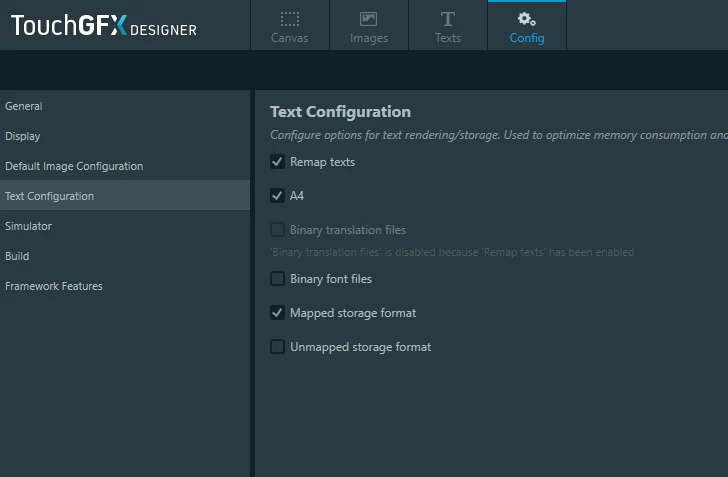The height and width of the screenshot is (477, 728).
Task: Click the 'Configure options for text rendering' description
Action: [499, 135]
